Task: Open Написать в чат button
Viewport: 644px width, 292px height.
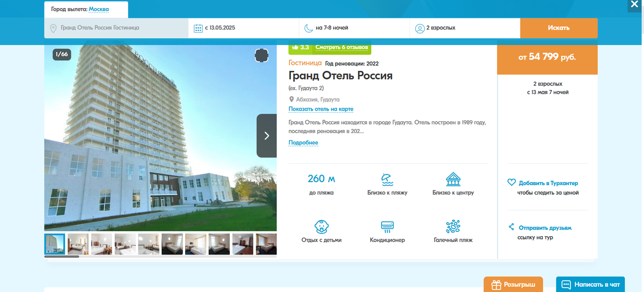Action: pyautogui.click(x=590, y=284)
